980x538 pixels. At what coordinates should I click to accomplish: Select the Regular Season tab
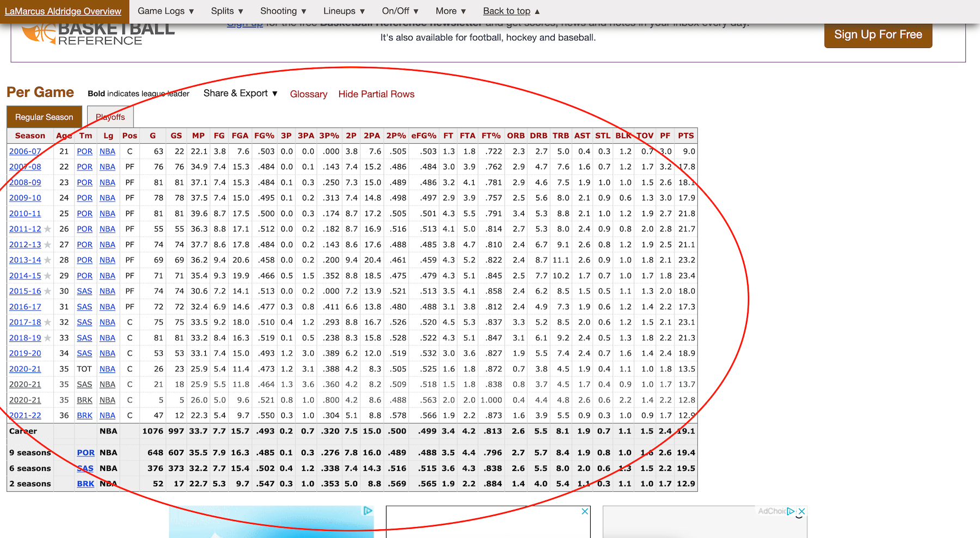[44, 117]
